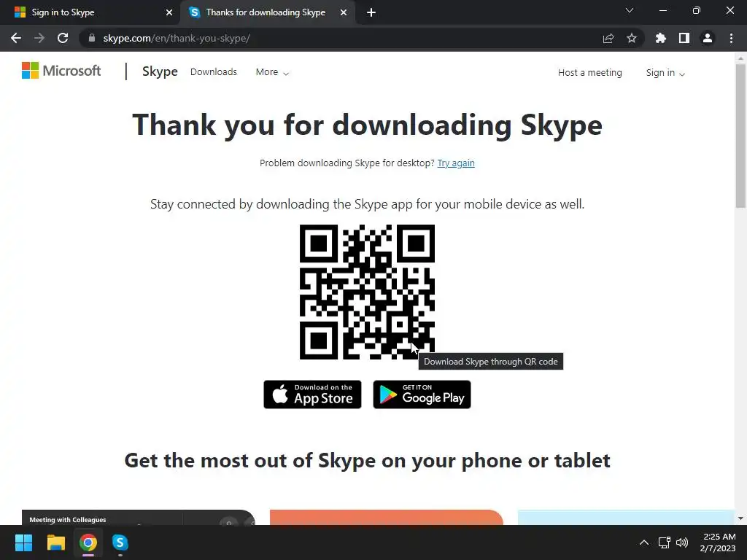Click the browser forward arrow
This screenshot has height=560, width=747.
(x=39, y=38)
